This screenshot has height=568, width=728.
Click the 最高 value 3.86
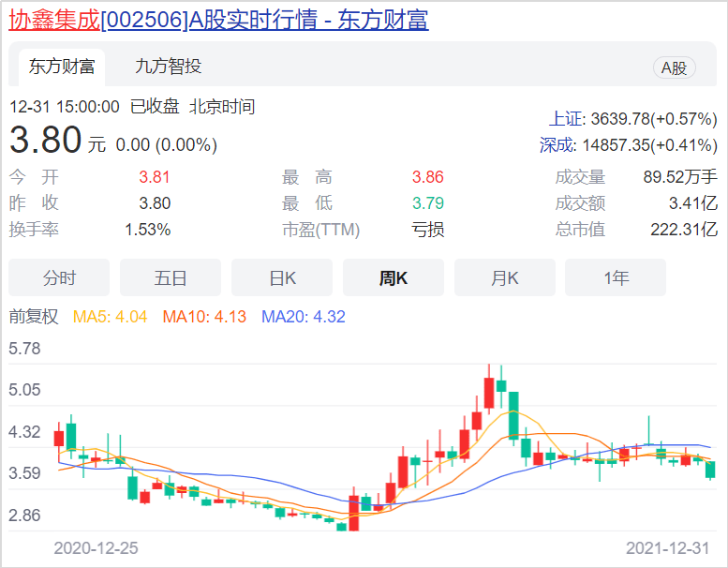click(428, 177)
